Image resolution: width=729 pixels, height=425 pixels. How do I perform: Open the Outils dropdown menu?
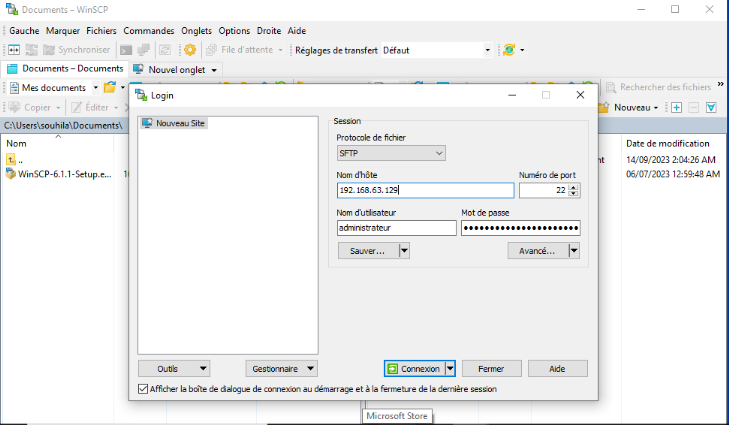click(x=174, y=369)
